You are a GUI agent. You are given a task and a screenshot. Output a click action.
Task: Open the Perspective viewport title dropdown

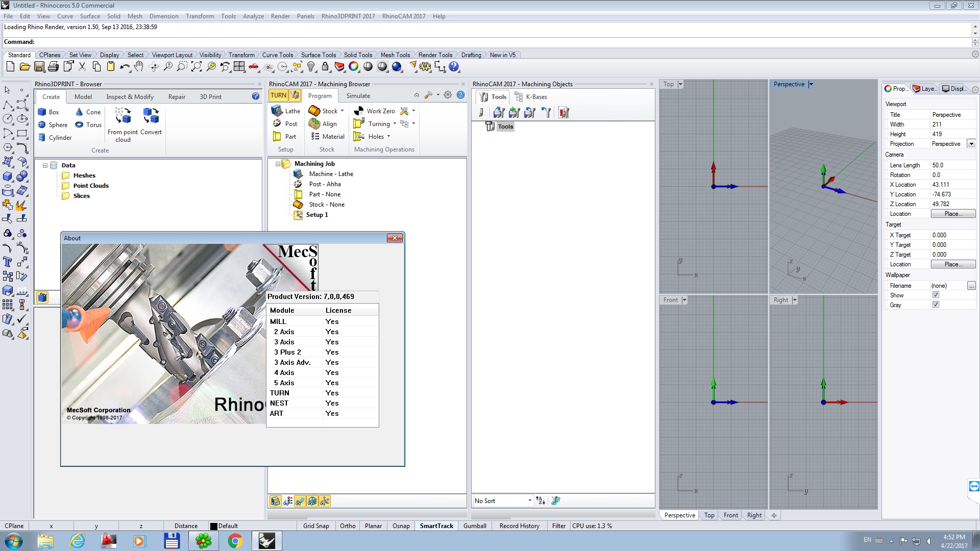click(x=811, y=84)
